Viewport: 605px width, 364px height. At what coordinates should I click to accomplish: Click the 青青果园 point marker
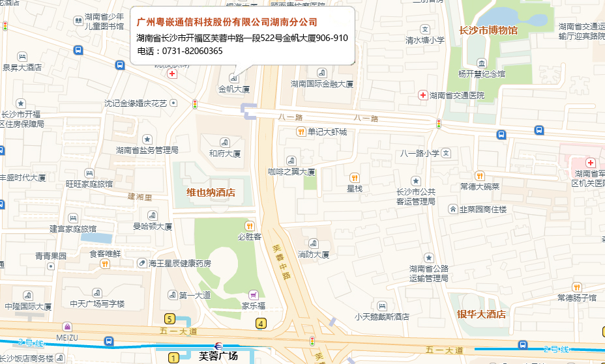[51, 266]
